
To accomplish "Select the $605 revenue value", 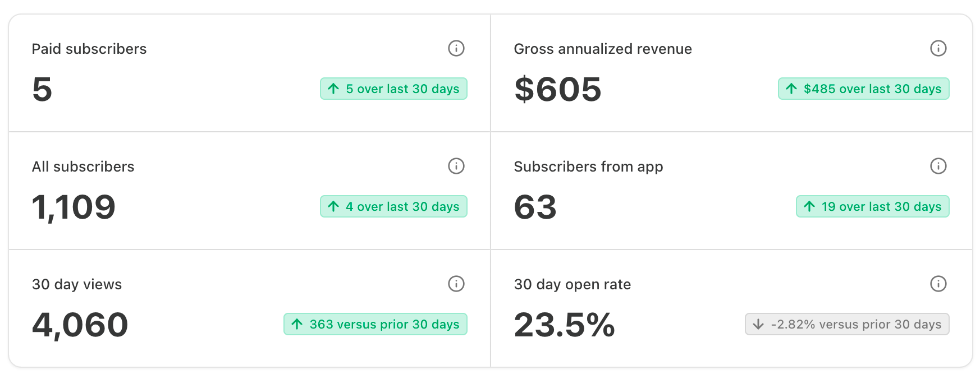I will click(558, 89).
